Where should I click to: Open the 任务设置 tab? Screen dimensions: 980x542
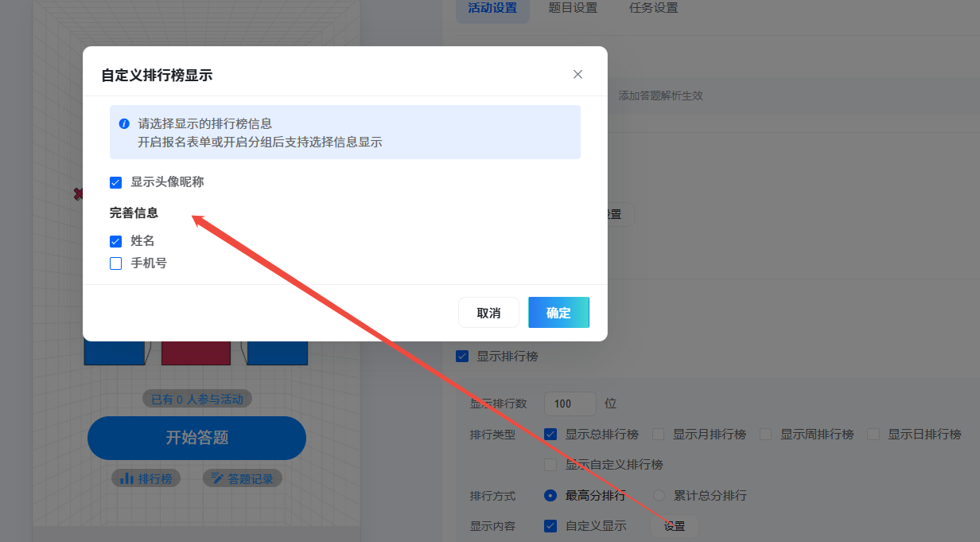click(654, 8)
